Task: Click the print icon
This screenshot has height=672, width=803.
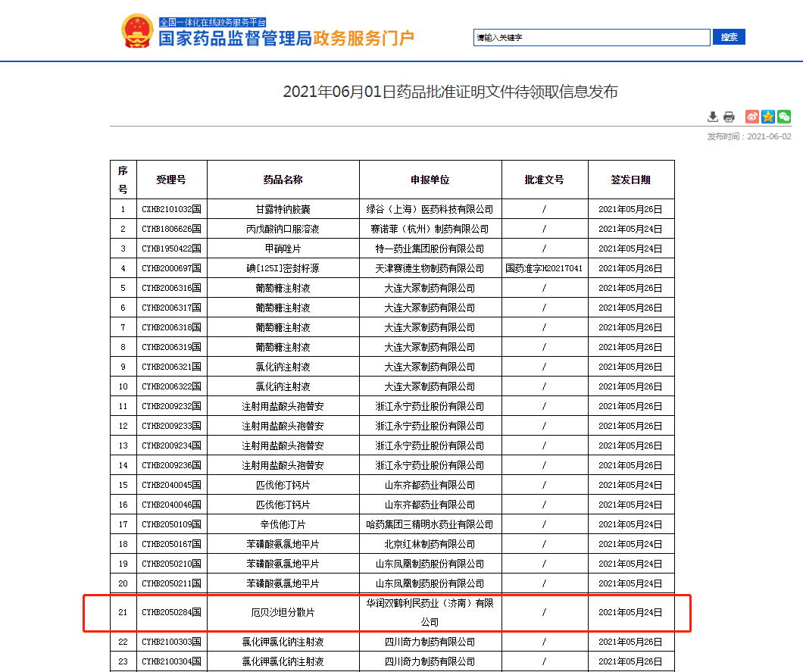Action: pos(729,117)
